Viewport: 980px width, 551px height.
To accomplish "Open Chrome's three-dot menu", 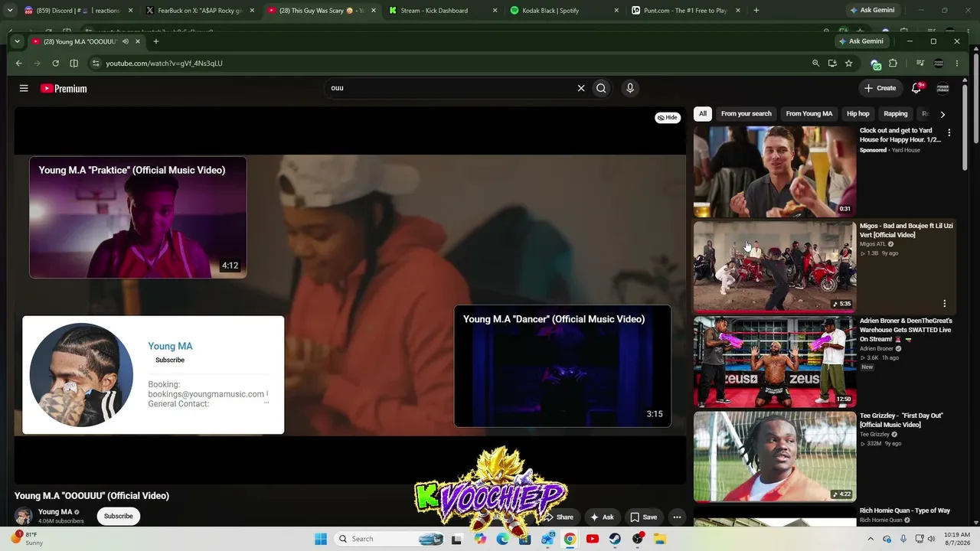I will [957, 64].
